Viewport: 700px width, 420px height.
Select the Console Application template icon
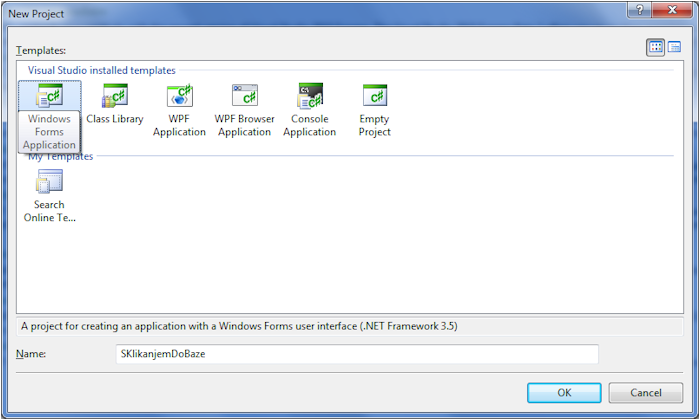tap(310, 96)
